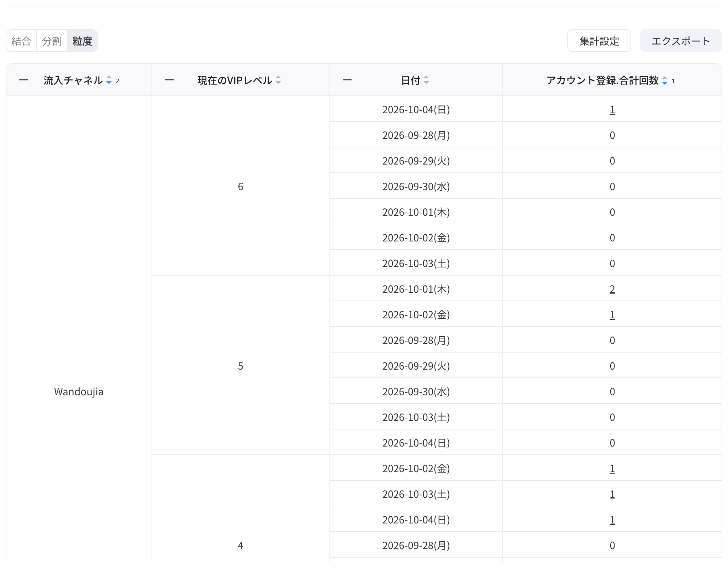Select the VIP level 5 cell
Image resolution: width=728 pixels, height=579 pixels.
pos(241,366)
